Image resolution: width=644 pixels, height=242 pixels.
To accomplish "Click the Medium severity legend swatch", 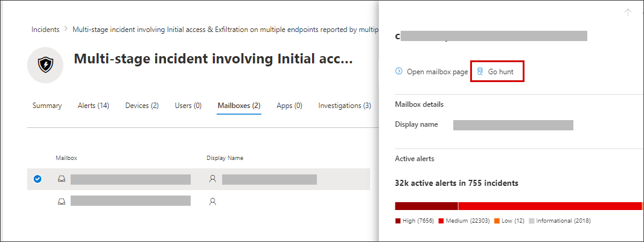I will coord(441,221).
